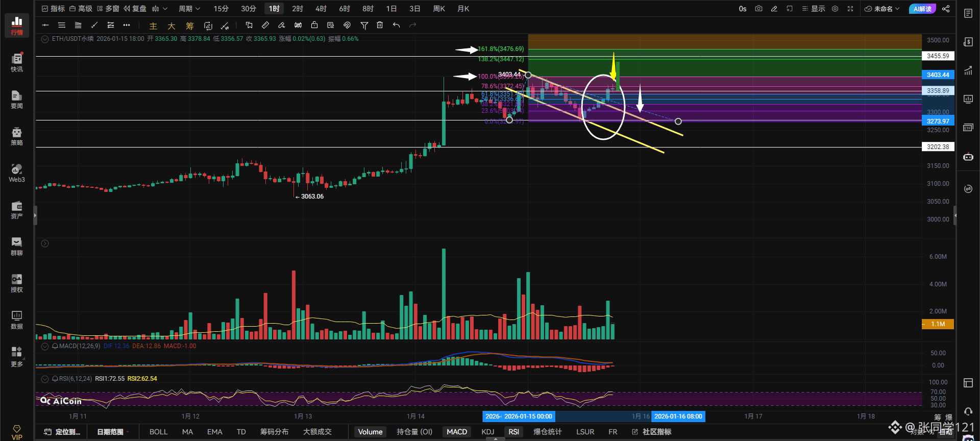Screen dimensions: 980x441
Task: Toggle the RSI indicator panel
Action: point(513,432)
